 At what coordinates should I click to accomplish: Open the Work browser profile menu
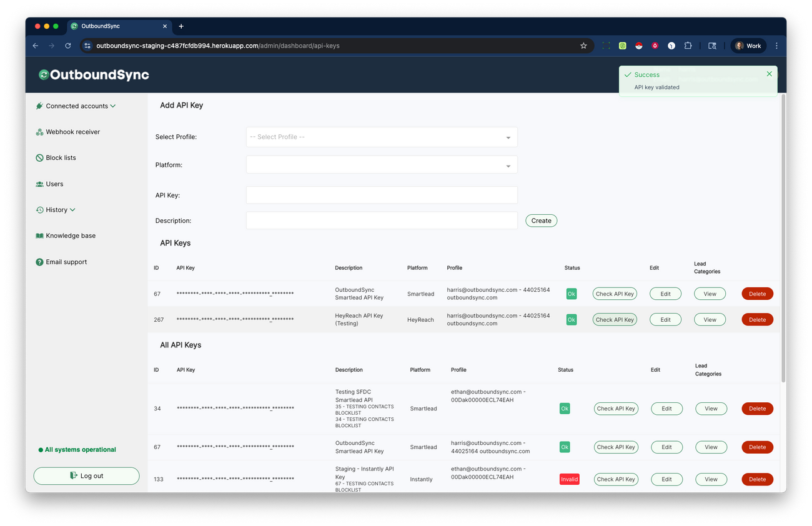(748, 45)
